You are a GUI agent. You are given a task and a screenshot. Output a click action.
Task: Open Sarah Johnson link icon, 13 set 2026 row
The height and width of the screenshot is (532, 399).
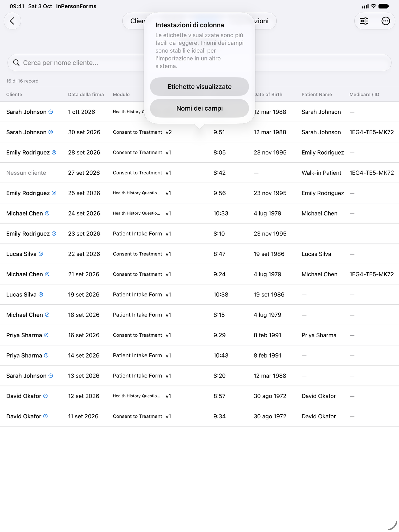pyautogui.click(x=51, y=375)
